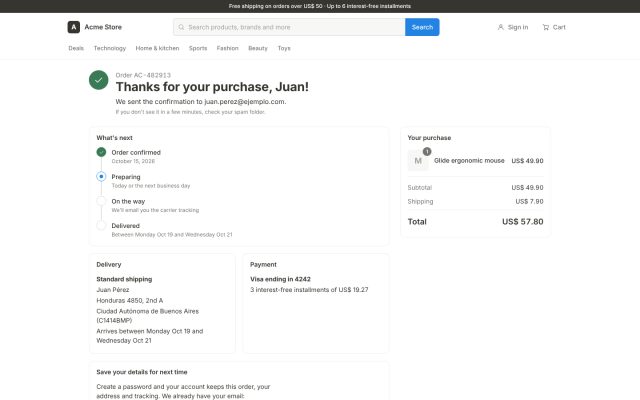Click Ciudad Autónoma de Buenos Aires line

[x=147, y=316]
